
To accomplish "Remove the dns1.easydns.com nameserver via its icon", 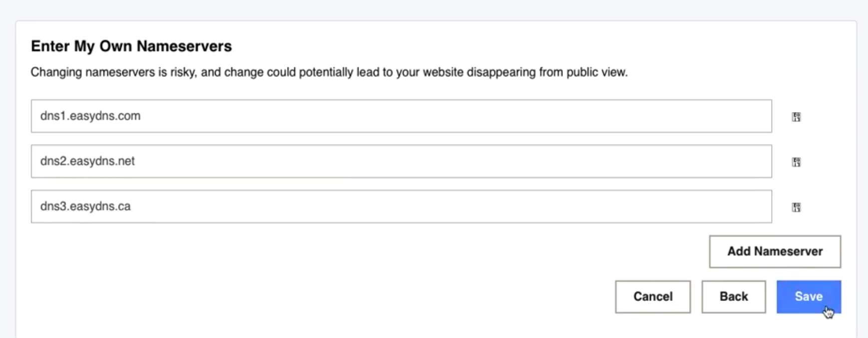I will pyautogui.click(x=796, y=117).
